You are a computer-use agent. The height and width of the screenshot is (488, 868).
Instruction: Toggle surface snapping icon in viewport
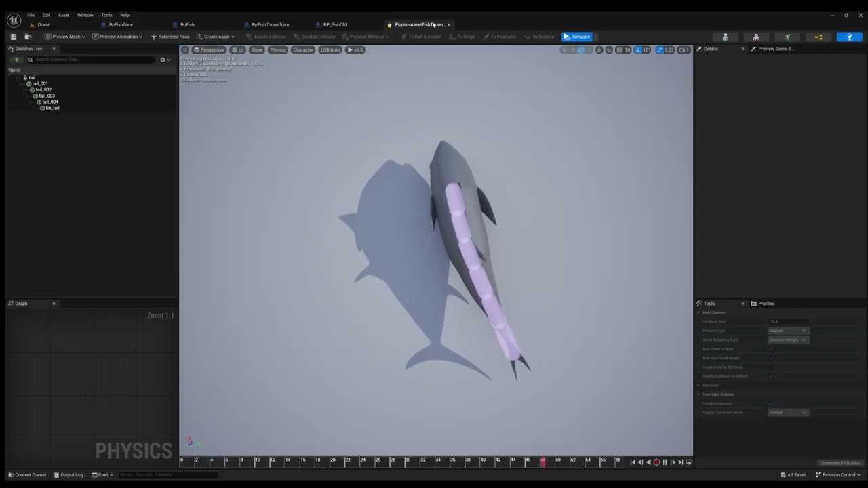tap(609, 49)
